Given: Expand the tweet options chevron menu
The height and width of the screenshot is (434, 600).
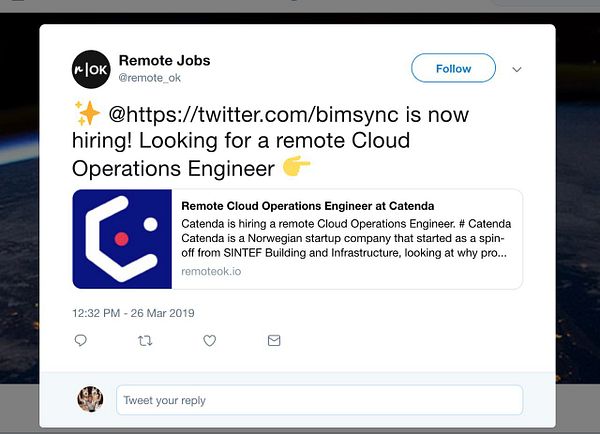Looking at the screenshot, I should 517,69.
